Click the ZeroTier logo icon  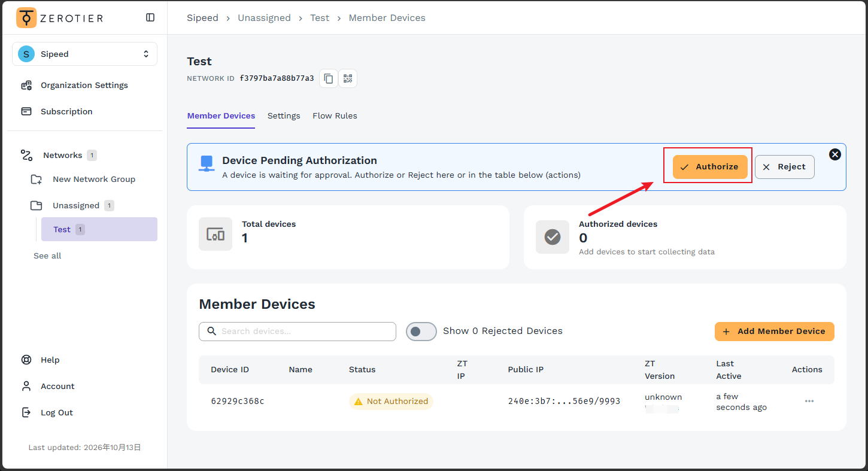click(26, 18)
